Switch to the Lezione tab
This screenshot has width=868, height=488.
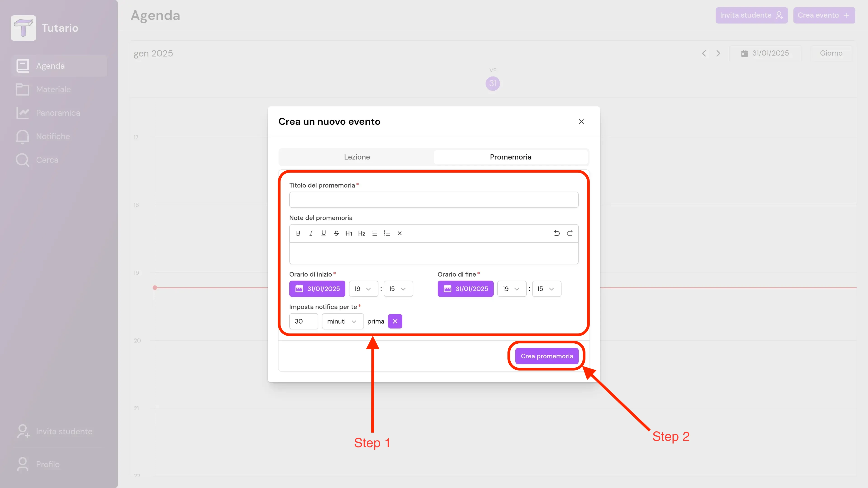point(357,157)
